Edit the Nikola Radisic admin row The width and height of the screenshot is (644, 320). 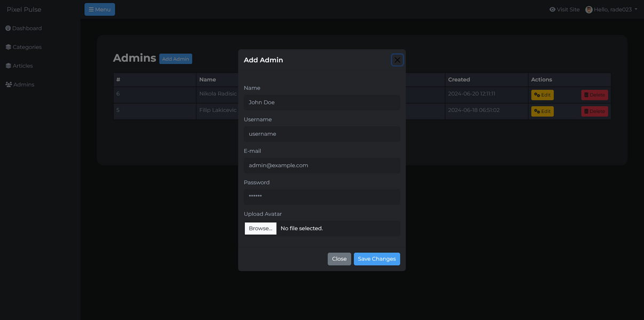(x=542, y=95)
